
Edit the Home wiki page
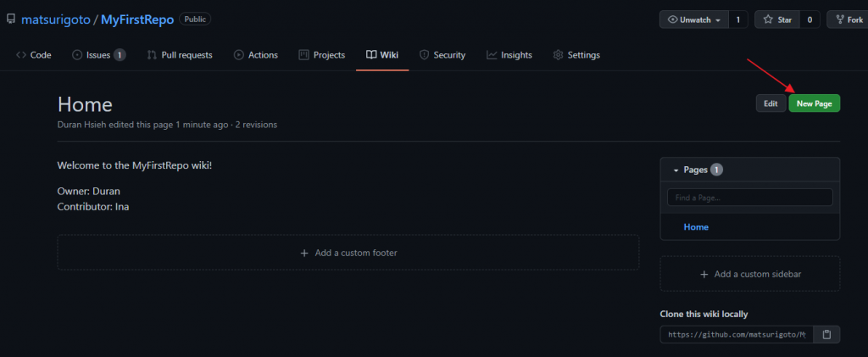771,103
